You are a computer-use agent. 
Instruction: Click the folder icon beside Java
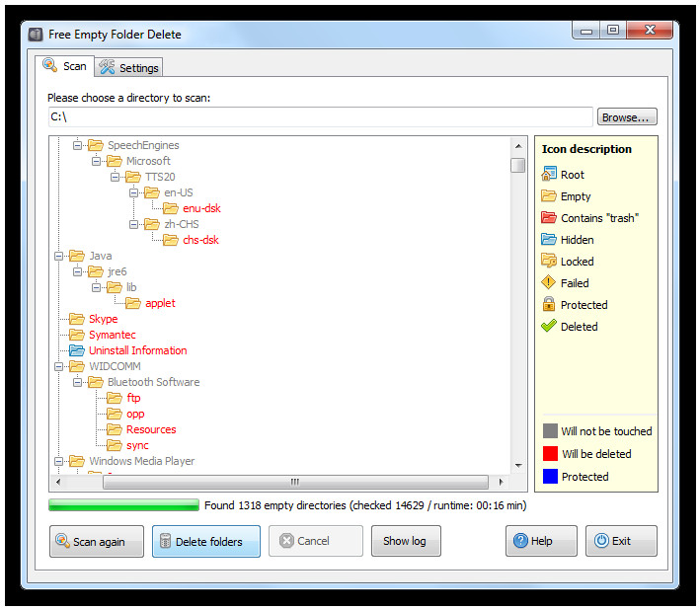[77, 256]
